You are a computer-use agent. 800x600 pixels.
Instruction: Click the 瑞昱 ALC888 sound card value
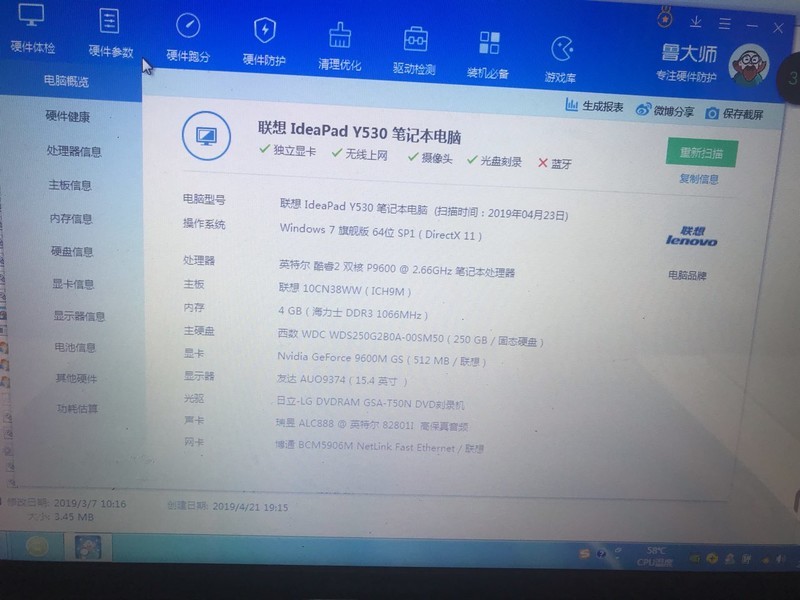[371, 424]
